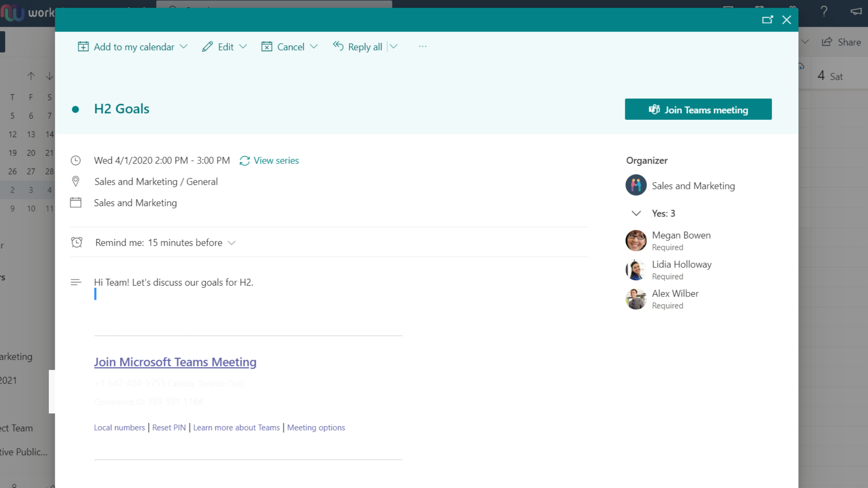Open the Meeting options link
Screen dimensions: 868x488
coord(316,427)
